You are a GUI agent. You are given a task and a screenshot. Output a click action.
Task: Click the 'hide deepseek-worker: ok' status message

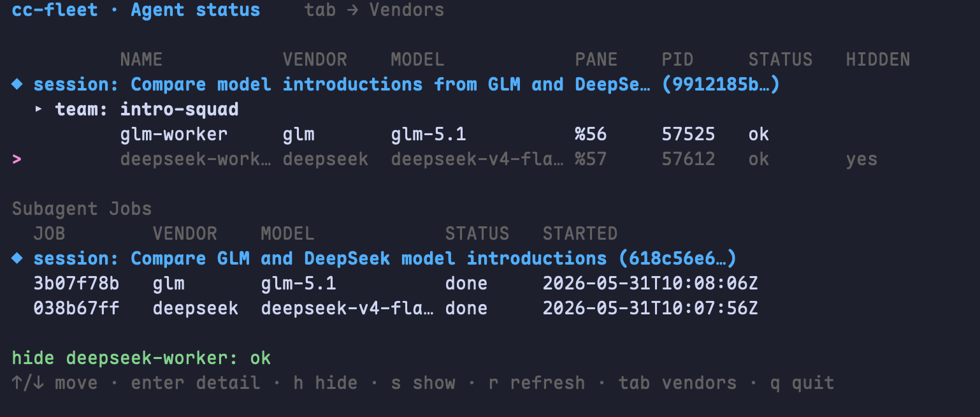(141, 358)
